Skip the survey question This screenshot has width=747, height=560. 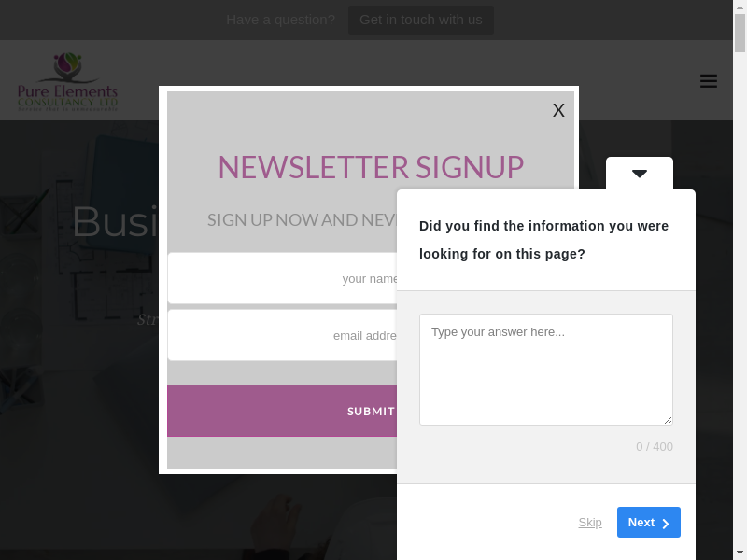(x=590, y=523)
